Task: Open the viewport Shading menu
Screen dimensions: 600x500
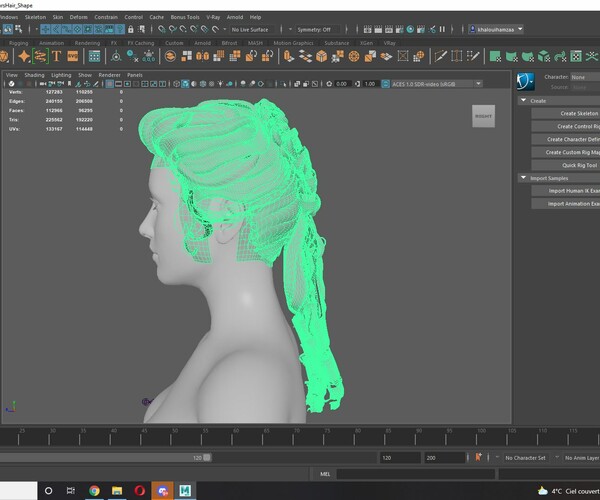Action: click(34, 75)
